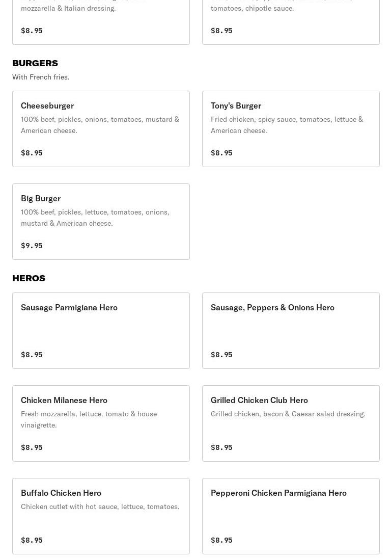The height and width of the screenshot is (560, 392).
Task: Open the Cheeseburger menu item card
Action: coord(101,128)
